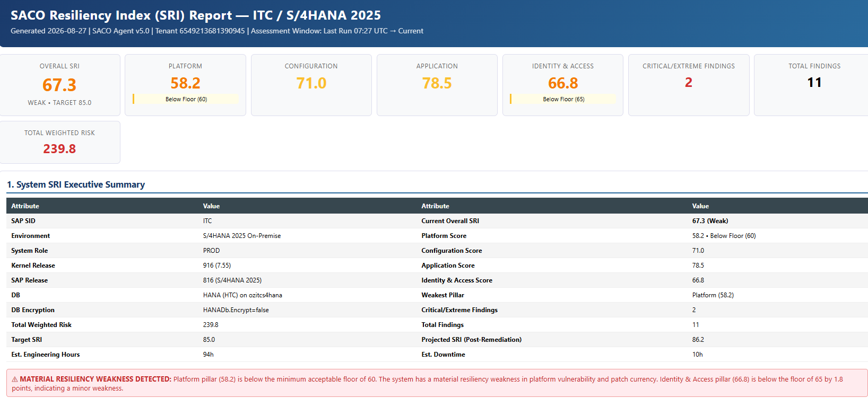Screen dimensions: 868x398
Task: Click the System SRI Executive Summary heading
Action: pyautogui.click(x=76, y=184)
